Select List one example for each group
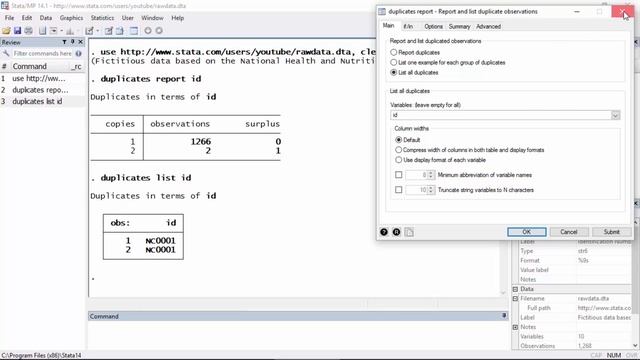 click(x=393, y=62)
